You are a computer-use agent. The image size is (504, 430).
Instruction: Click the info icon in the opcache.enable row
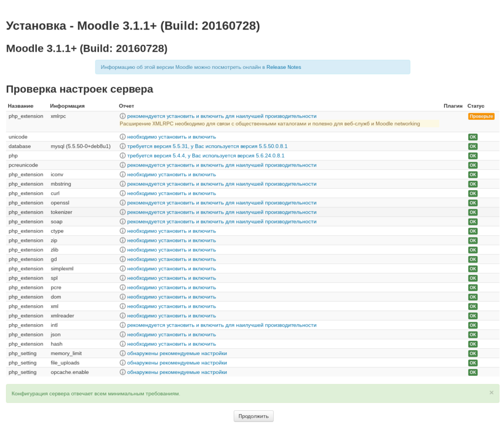(123, 372)
